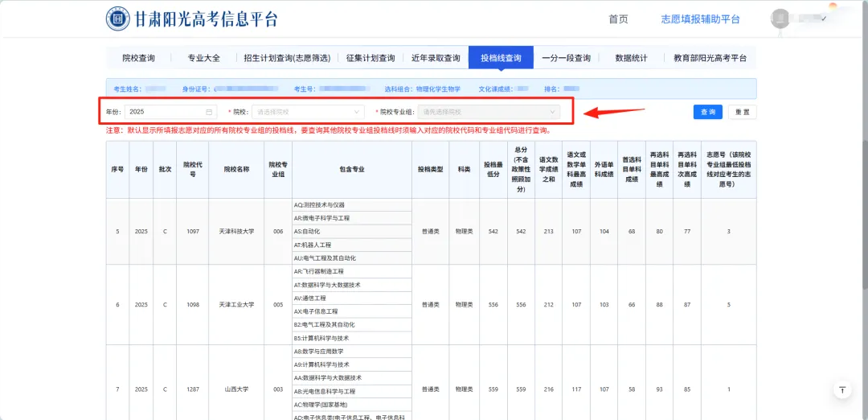Click the user avatar in header
Image resolution: width=868 pixels, height=420 pixels.
pos(780,19)
